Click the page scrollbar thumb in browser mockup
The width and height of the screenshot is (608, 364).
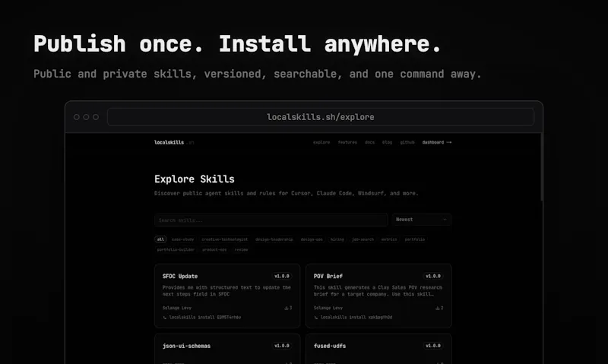pyautogui.click(x=541, y=166)
